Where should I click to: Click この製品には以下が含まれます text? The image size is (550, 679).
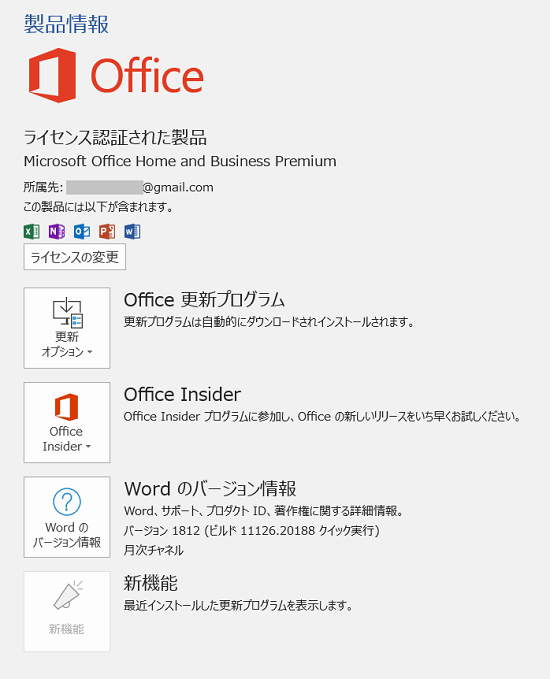tap(98, 207)
